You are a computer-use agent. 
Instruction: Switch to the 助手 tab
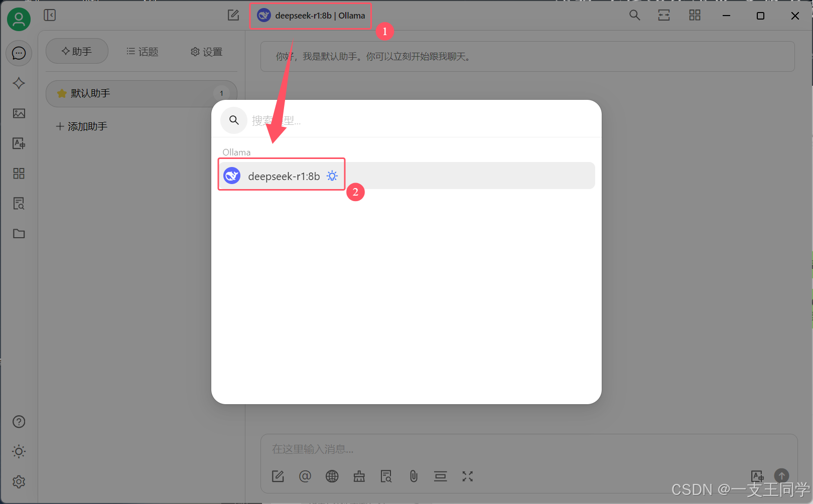click(x=77, y=51)
